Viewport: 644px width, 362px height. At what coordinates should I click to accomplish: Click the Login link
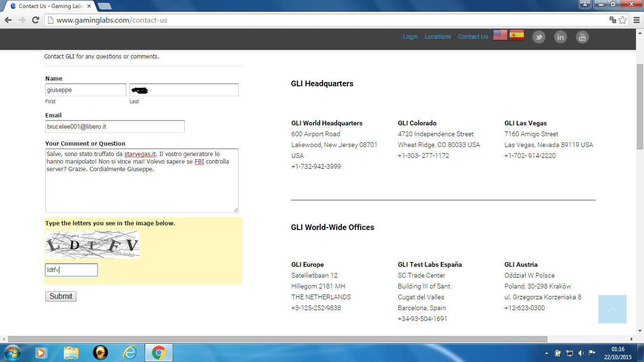pyautogui.click(x=410, y=37)
